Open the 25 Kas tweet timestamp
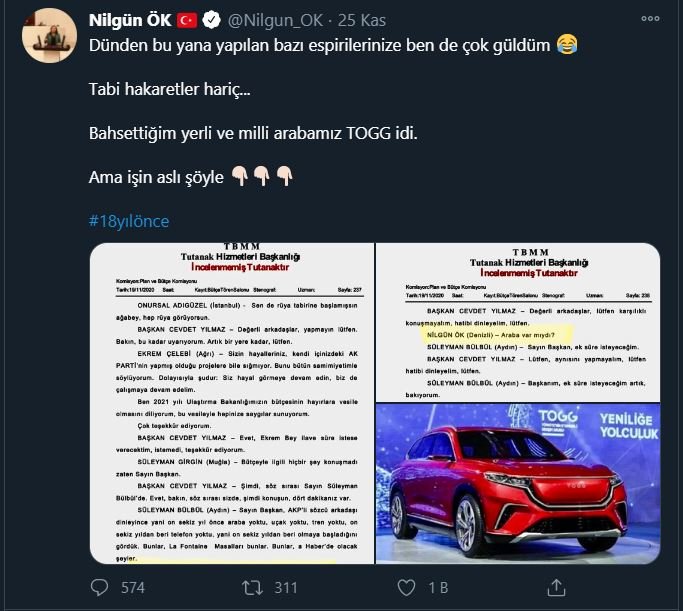The height and width of the screenshot is (611, 683). (x=362, y=20)
